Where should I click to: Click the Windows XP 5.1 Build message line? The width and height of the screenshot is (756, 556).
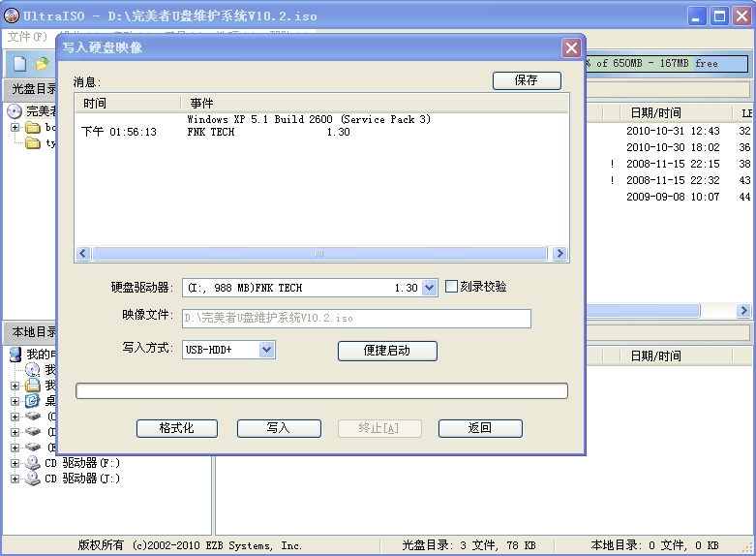point(309,119)
